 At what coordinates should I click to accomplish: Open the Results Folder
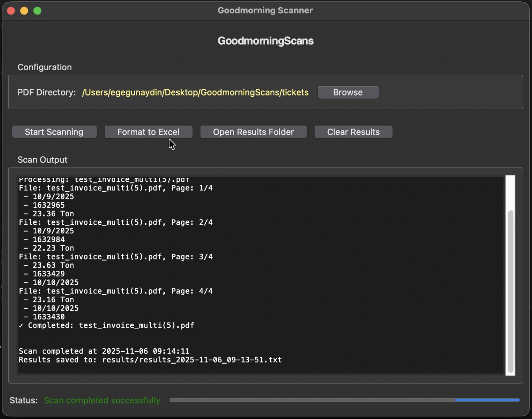click(253, 132)
